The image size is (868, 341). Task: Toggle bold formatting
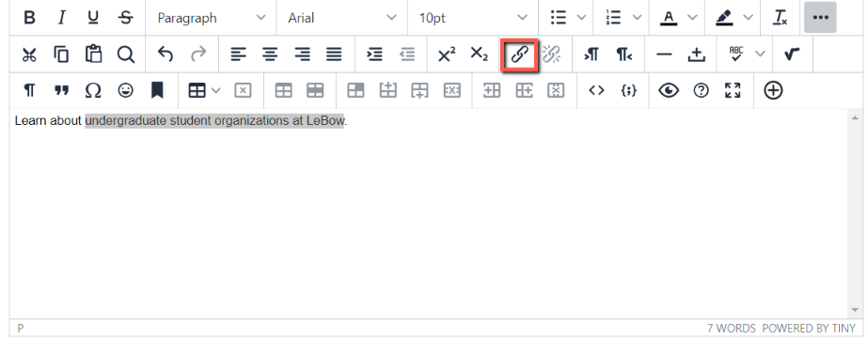[x=29, y=18]
